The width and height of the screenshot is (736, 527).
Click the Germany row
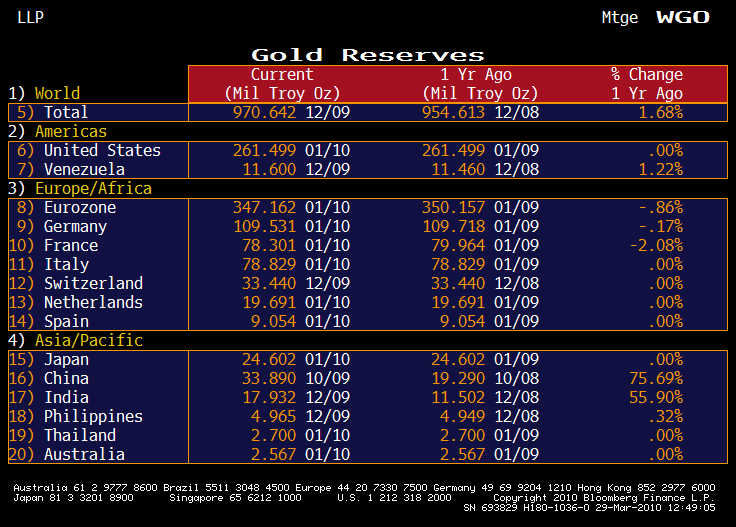click(75, 226)
